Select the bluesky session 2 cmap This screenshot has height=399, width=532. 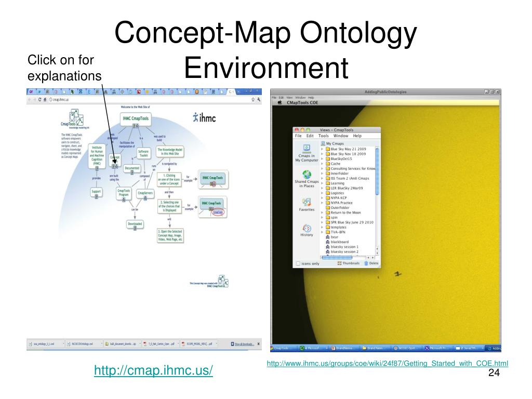click(342, 252)
